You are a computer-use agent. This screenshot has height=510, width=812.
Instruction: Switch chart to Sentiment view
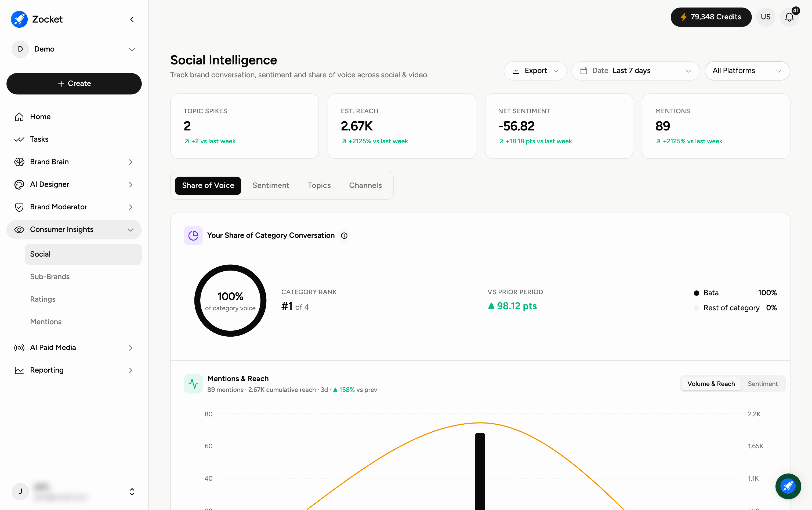[x=762, y=384]
